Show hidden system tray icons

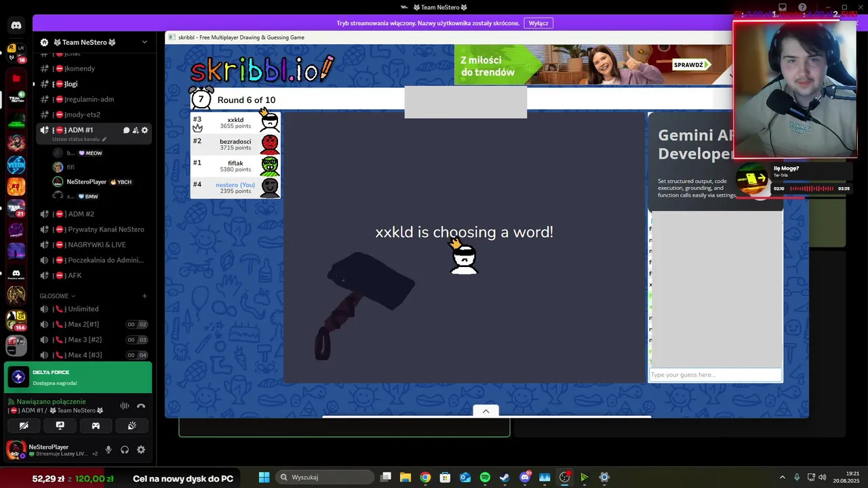click(x=782, y=477)
